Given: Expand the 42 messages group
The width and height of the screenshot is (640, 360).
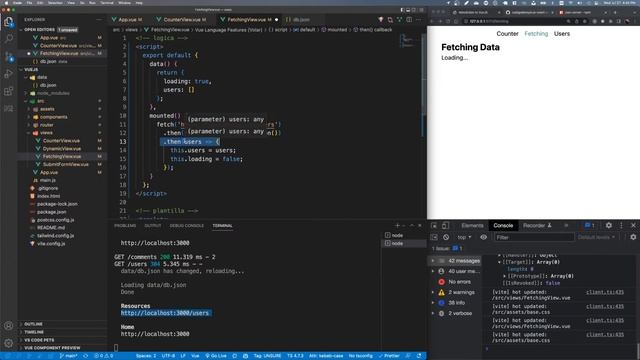Looking at the screenshot, I should [x=456, y=260].
